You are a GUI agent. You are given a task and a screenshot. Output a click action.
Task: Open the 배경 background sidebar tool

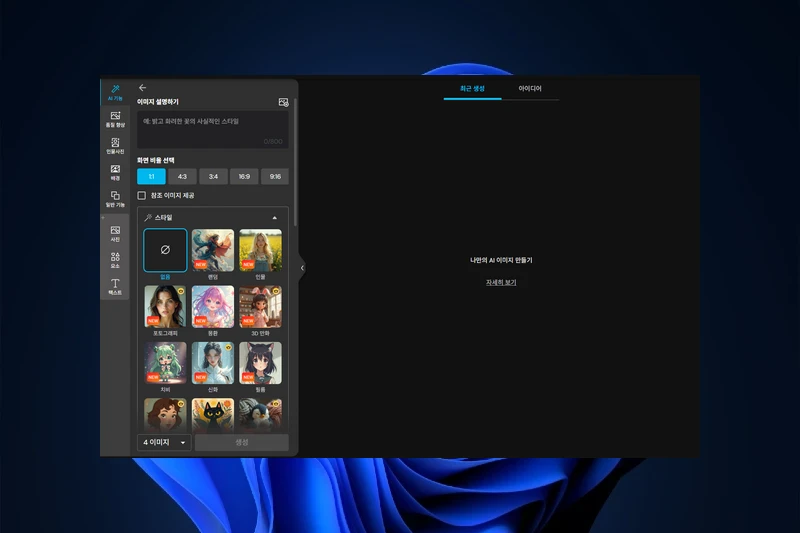(x=115, y=172)
